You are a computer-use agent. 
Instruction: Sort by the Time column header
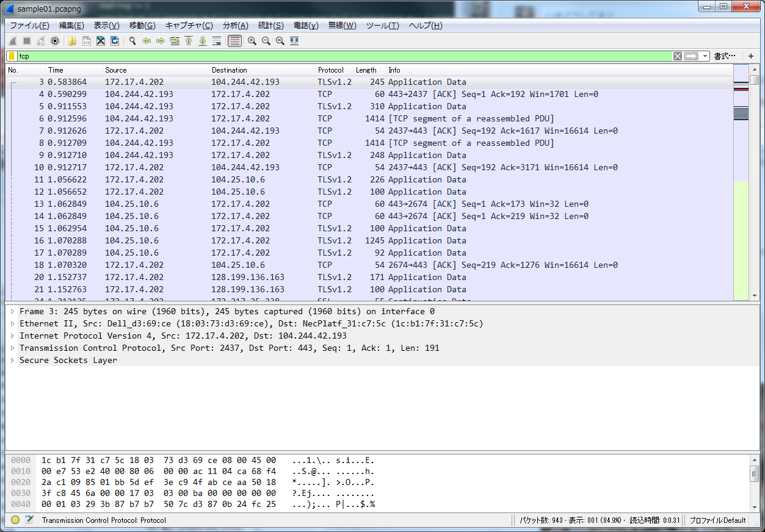[x=73, y=70]
